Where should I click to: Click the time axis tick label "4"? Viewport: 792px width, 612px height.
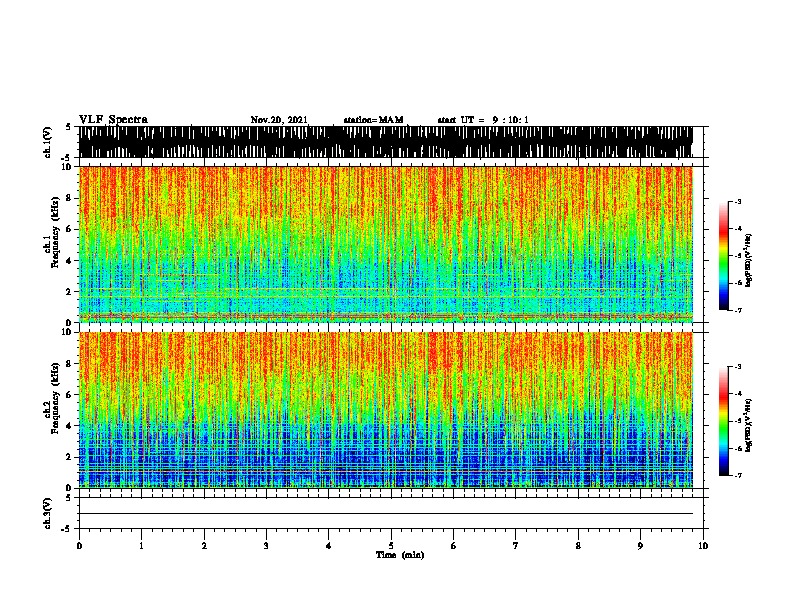coord(329,546)
